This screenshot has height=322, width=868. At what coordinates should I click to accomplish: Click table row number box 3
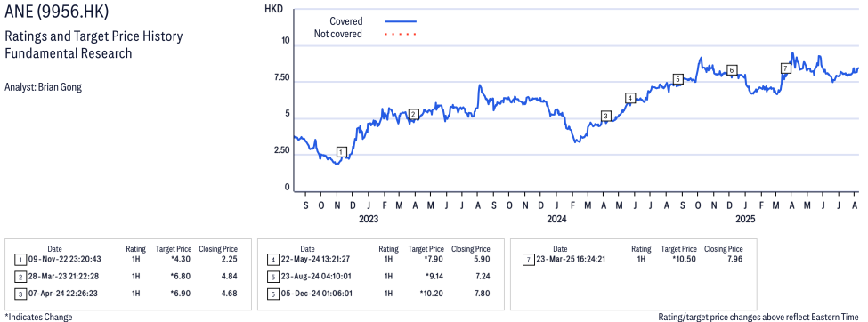pos(20,294)
